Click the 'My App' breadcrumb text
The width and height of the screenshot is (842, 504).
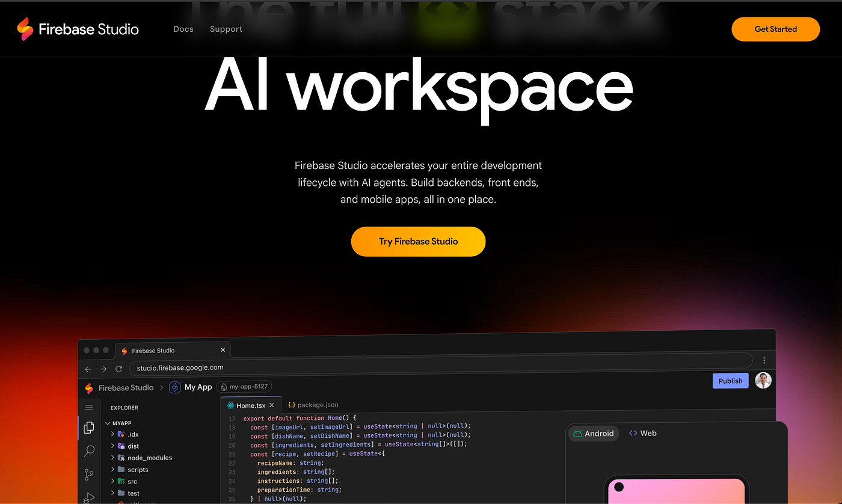click(198, 387)
